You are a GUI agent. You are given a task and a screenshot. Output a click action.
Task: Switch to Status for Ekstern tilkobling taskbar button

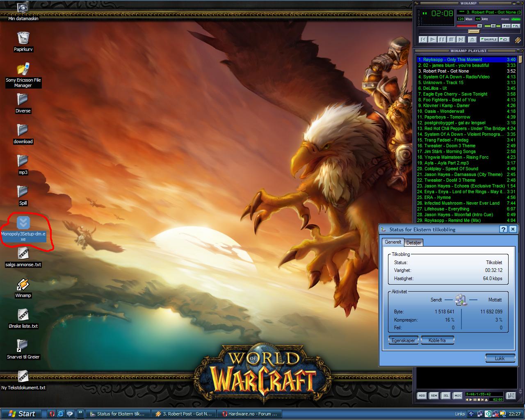[119, 414]
